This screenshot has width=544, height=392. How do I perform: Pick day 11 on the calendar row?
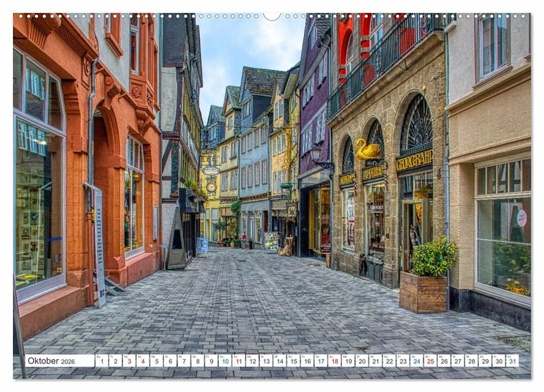(238, 361)
